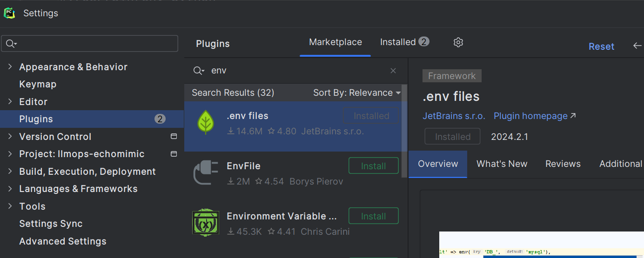Click the Framework tag label
The height and width of the screenshot is (258, 644).
click(452, 76)
